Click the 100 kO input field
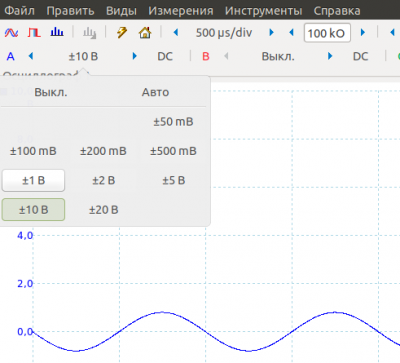This screenshot has width=400, height=363. 327,33
